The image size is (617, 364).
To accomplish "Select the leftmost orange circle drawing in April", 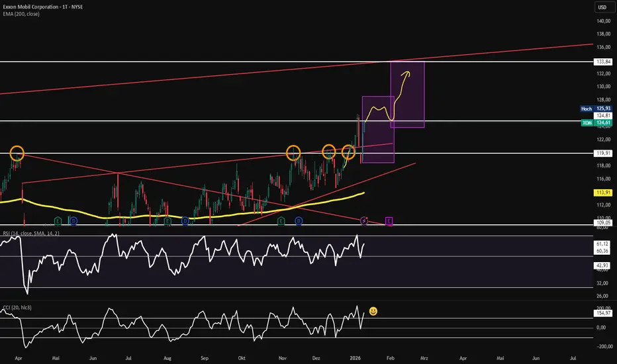I will [x=17, y=153].
